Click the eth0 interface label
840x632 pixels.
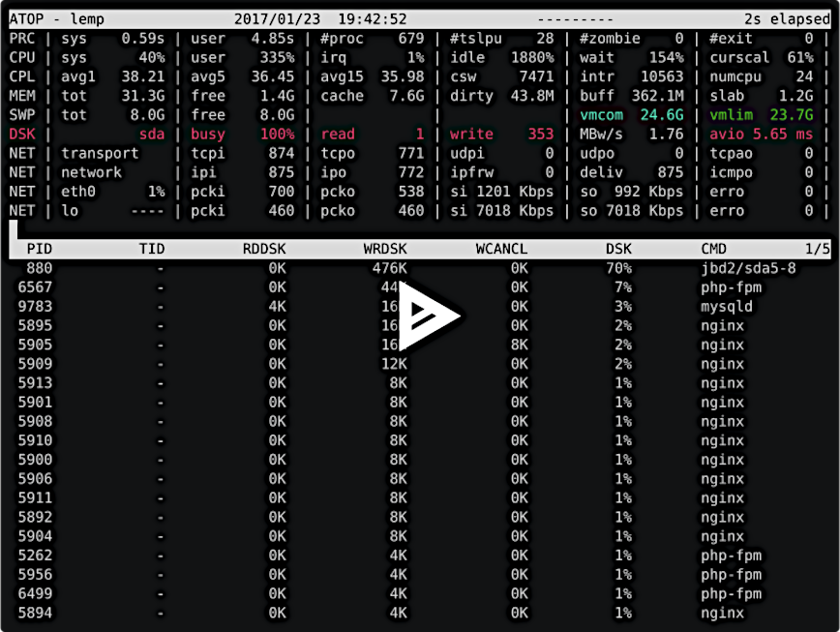click(x=78, y=192)
